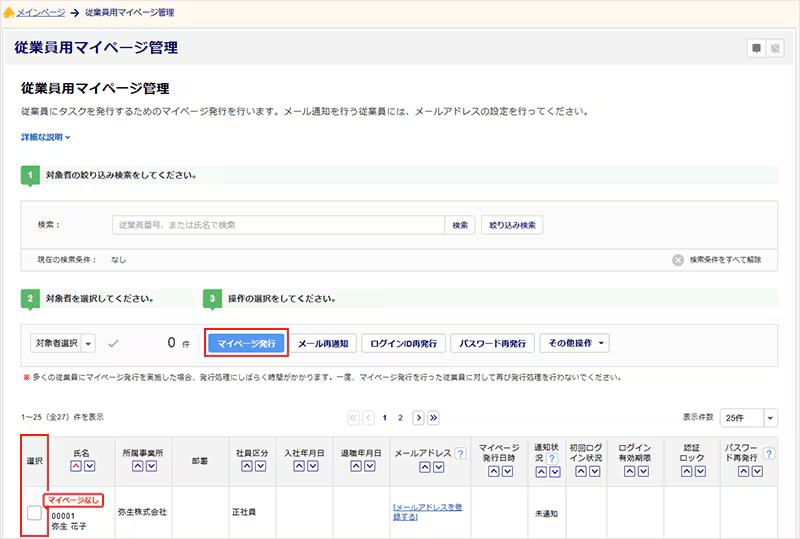This screenshot has width=800, height=539.
Task: Click the employee search input field
Action: pos(278,225)
